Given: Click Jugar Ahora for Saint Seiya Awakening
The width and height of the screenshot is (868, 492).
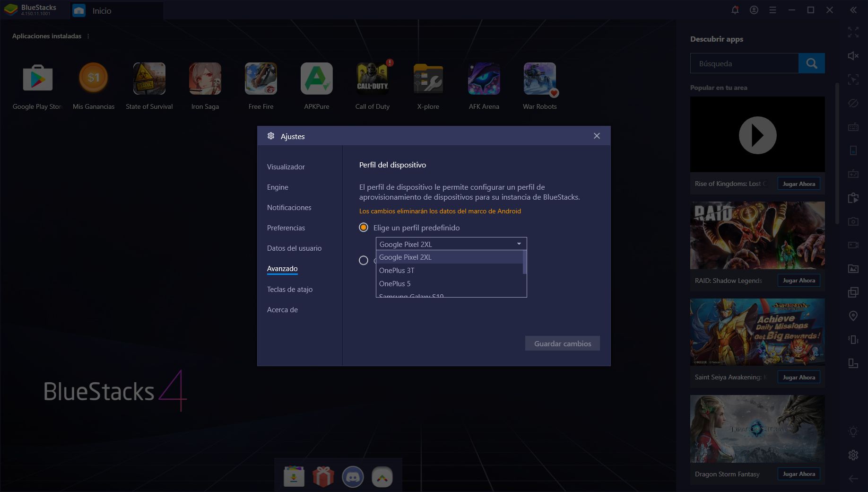Looking at the screenshot, I should click(799, 377).
